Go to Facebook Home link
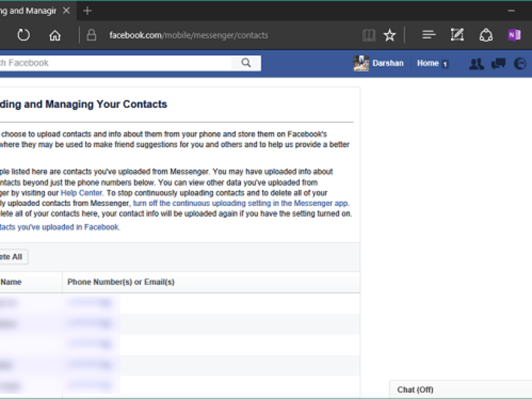532x399 pixels. [x=427, y=63]
